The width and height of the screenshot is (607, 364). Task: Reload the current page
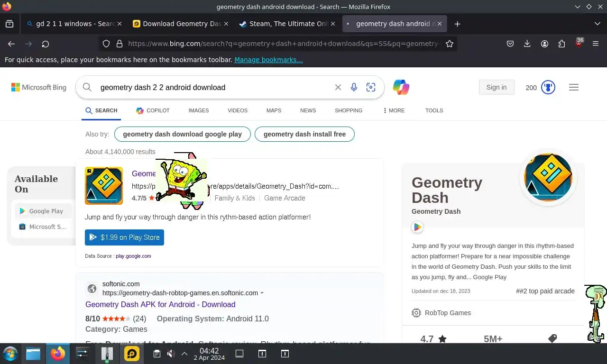tap(46, 44)
